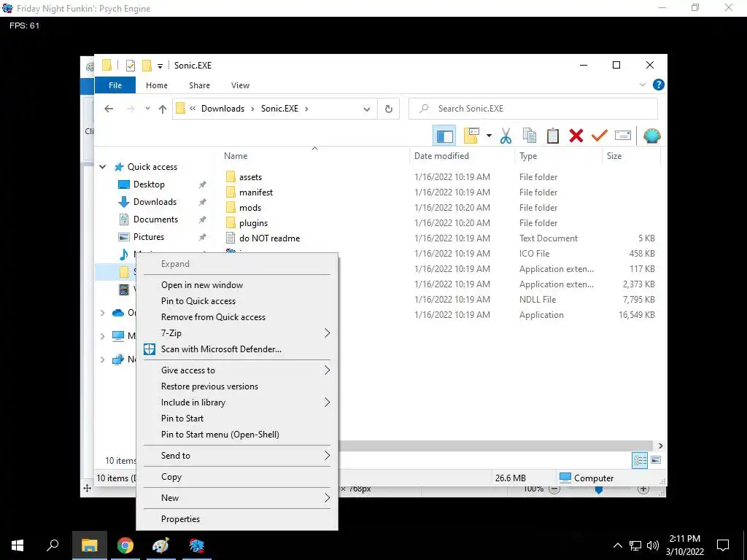
Task: Open the File tab
Action: [x=115, y=85]
